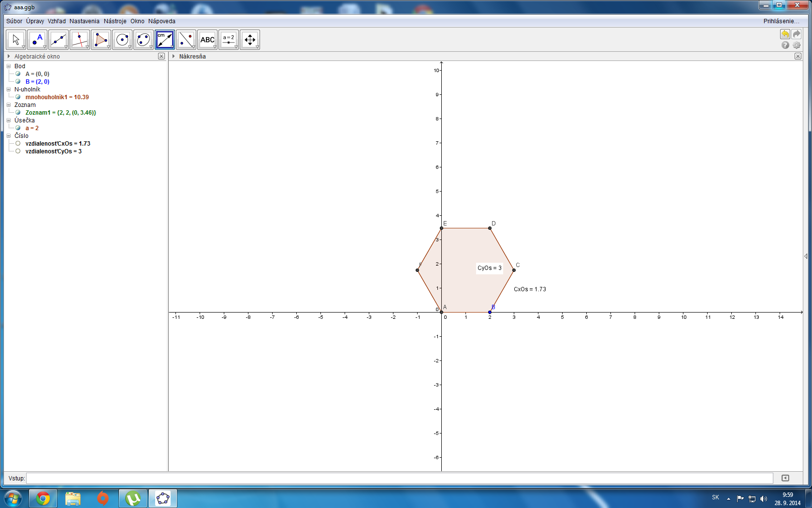Viewport: 812px width, 508px height.
Task: Open the settings gear icon
Action: 797,45
